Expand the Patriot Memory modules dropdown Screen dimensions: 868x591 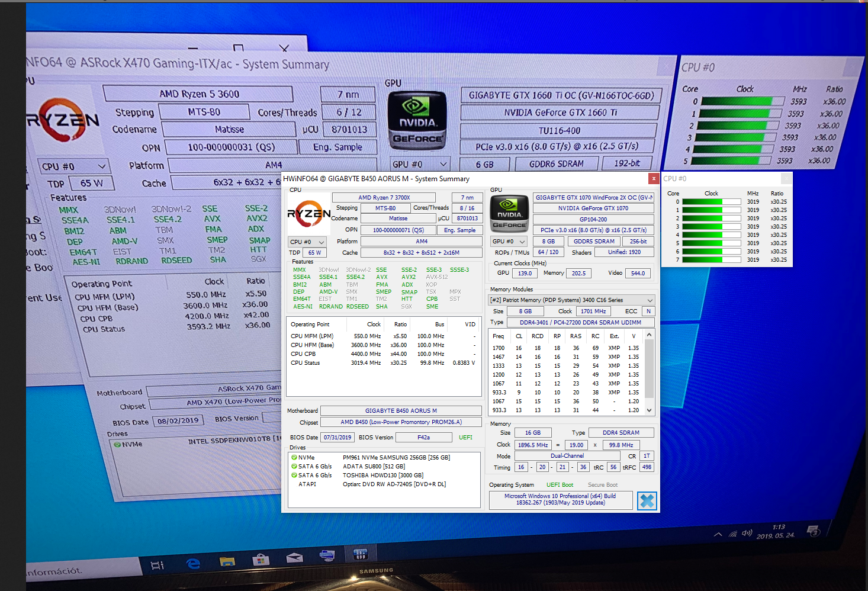(x=571, y=300)
